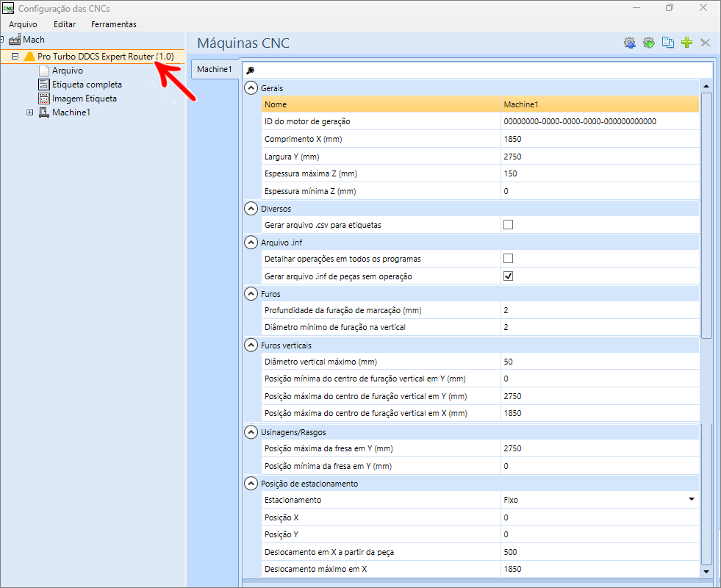Enable 'Gerar arquivo .csv para etiquetas' checkbox
The width and height of the screenshot is (721, 588).
[508, 225]
